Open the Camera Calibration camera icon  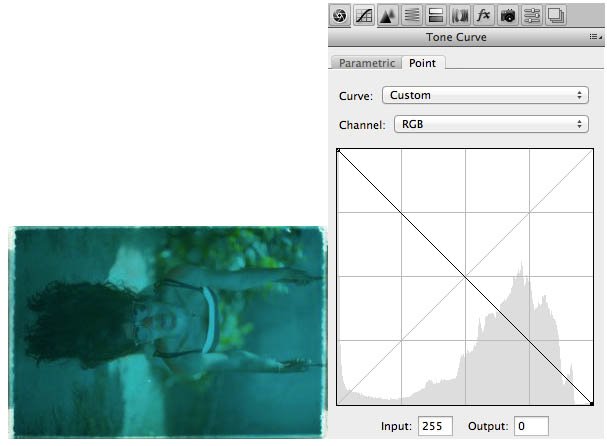(508, 15)
